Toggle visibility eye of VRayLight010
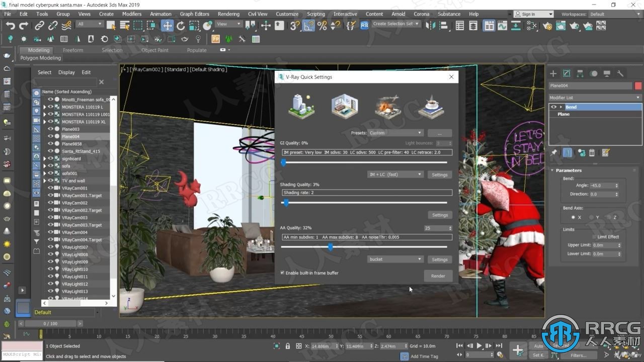This screenshot has width=644, height=362. pyautogui.click(x=50, y=269)
